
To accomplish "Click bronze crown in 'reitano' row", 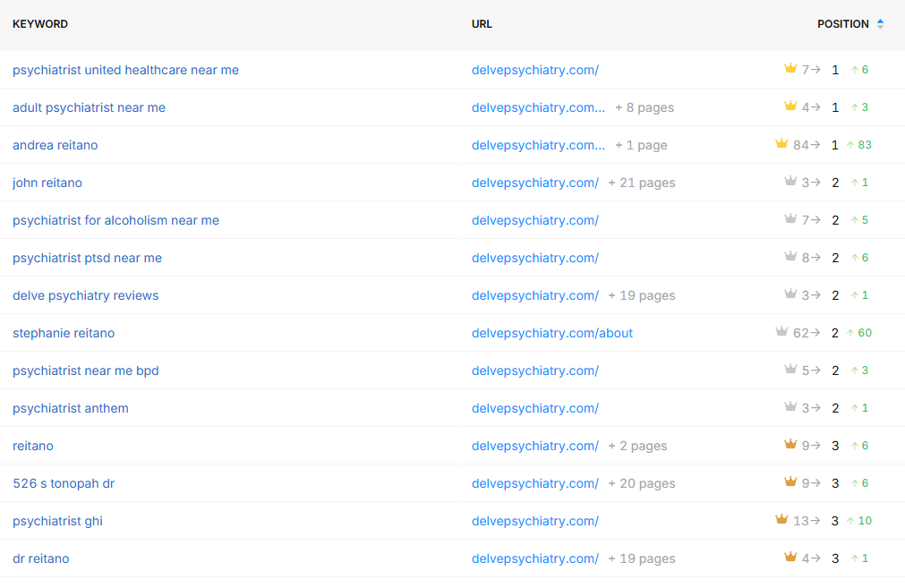I will [x=790, y=444].
